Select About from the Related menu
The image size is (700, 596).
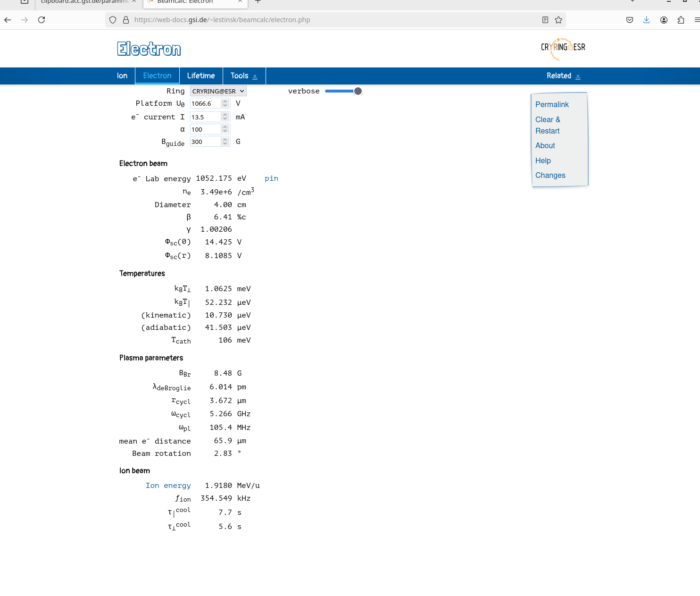coord(545,145)
